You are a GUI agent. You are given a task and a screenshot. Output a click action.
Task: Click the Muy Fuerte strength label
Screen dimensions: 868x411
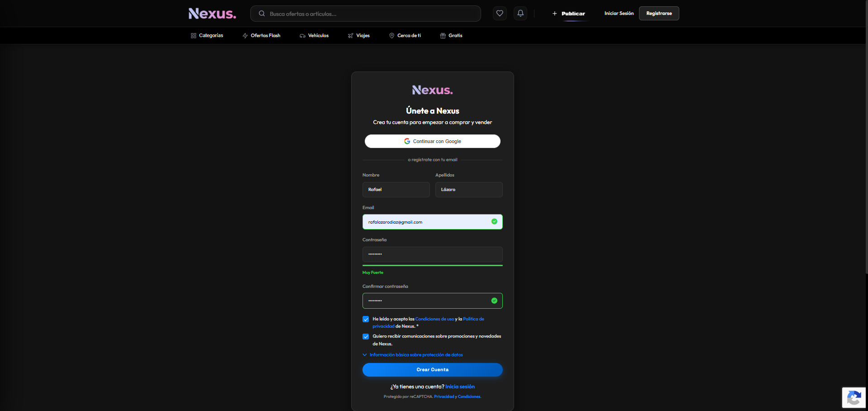point(373,272)
